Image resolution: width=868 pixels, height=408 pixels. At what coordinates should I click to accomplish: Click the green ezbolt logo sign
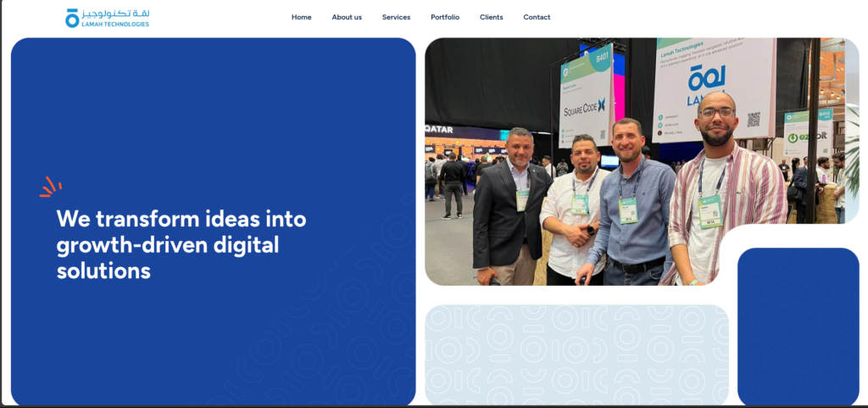[x=798, y=137]
